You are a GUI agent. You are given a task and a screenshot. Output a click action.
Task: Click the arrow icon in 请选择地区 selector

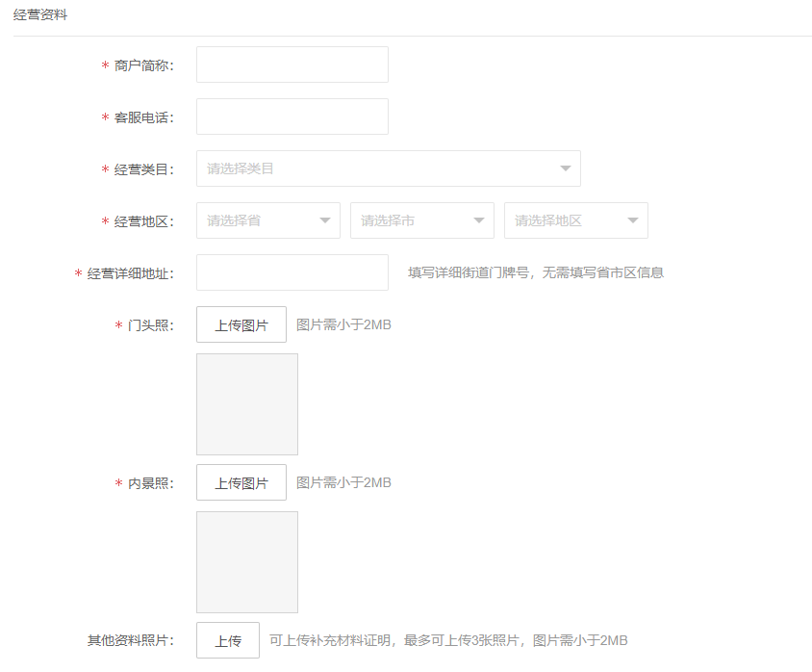point(633,220)
